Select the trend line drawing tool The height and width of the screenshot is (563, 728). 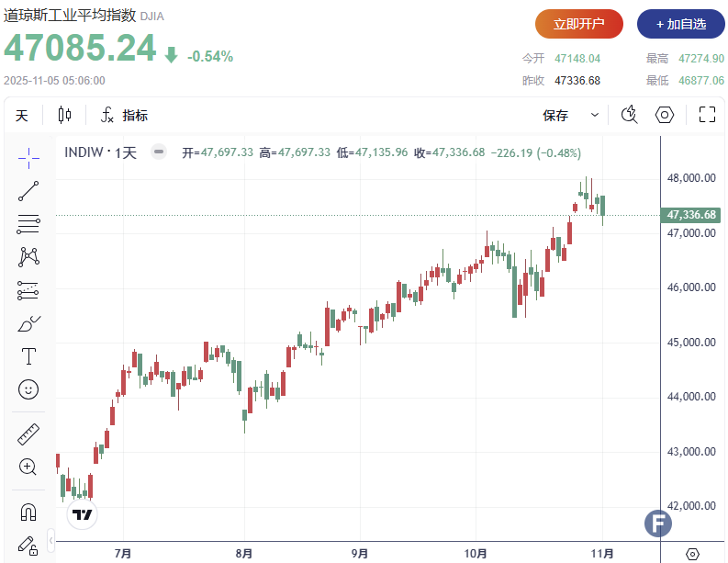[x=28, y=191]
